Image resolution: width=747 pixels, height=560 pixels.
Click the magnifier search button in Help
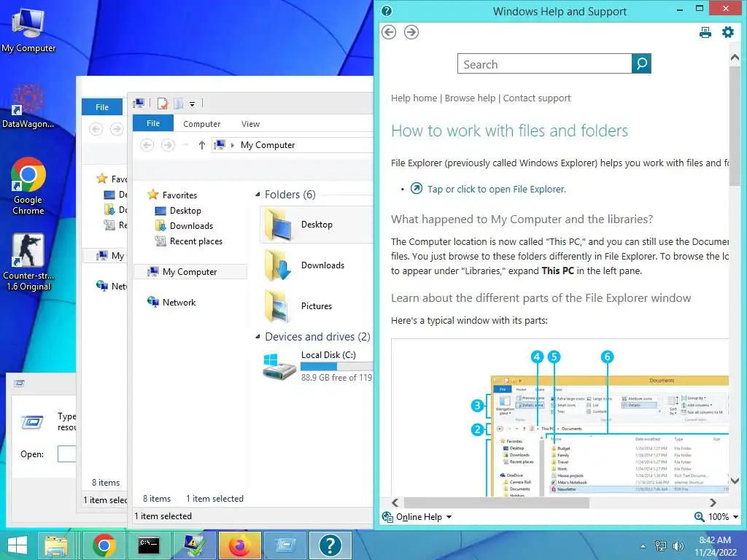[641, 63]
